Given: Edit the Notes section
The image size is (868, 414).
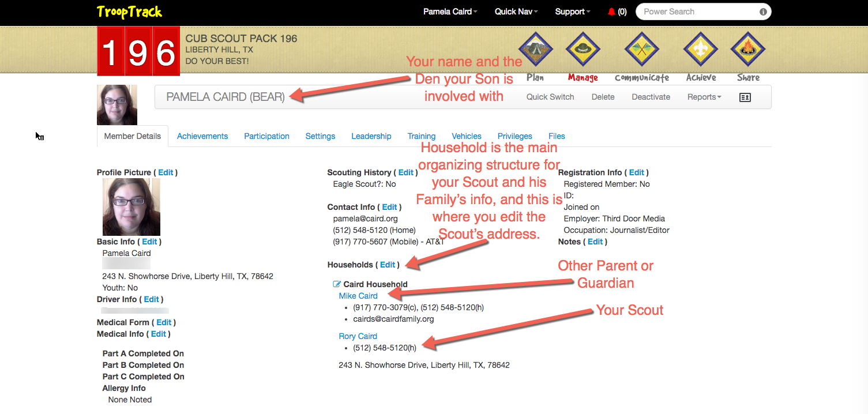Looking at the screenshot, I should pyautogui.click(x=595, y=242).
